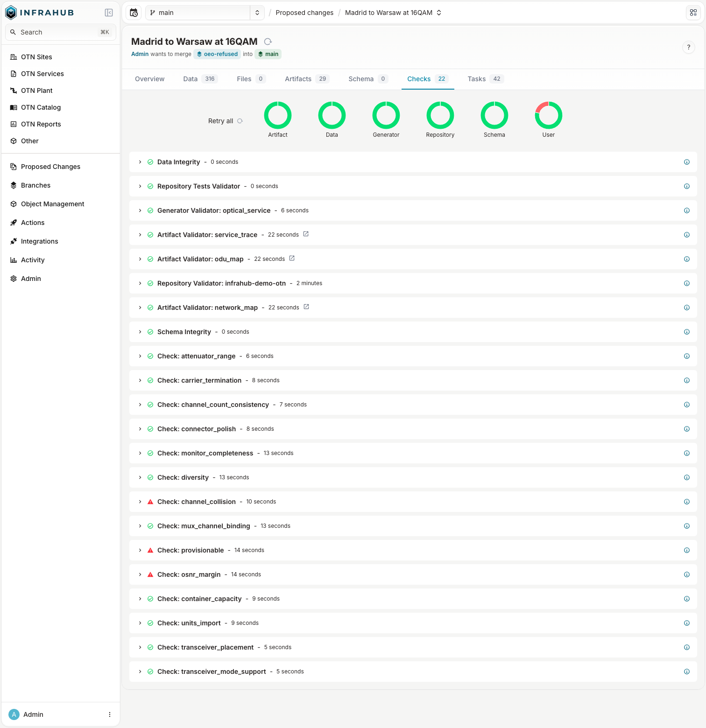Show info for Check: channel_collision row
The height and width of the screenshot is (728, 706).
pos(687,502)
